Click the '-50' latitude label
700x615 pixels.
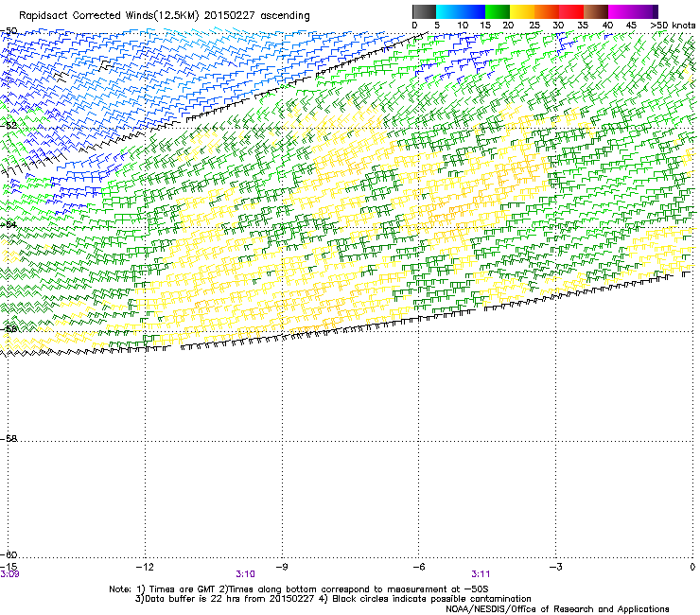coord(9,31)
